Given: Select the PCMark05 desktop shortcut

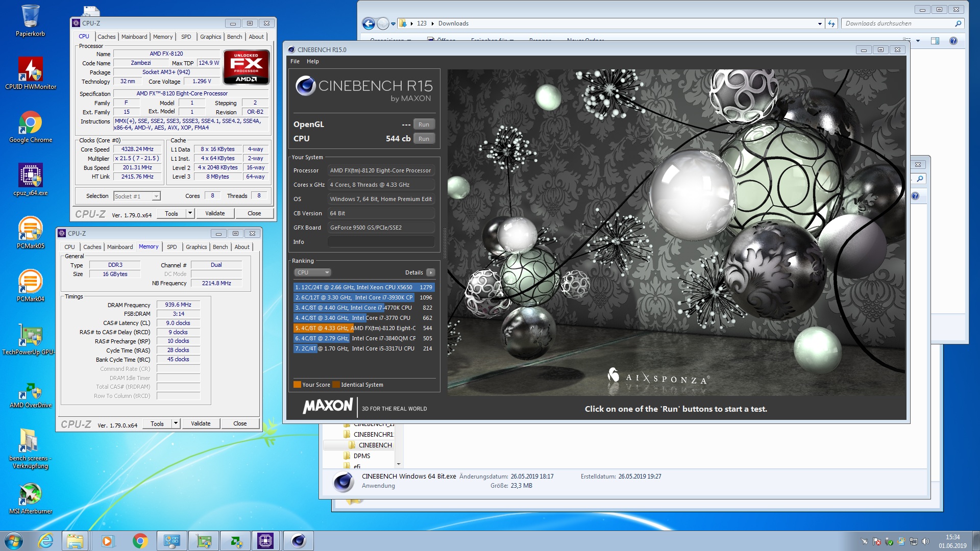Looking at the screenshot, I should click(x=31, y=233).
